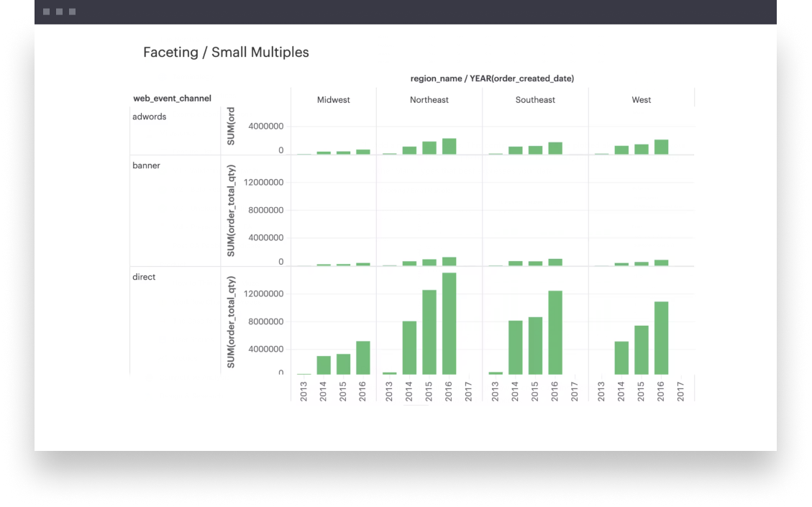This screenshot has width=812, height=507.
Task: Select the direct row label
Action: (x=144, y=277)
